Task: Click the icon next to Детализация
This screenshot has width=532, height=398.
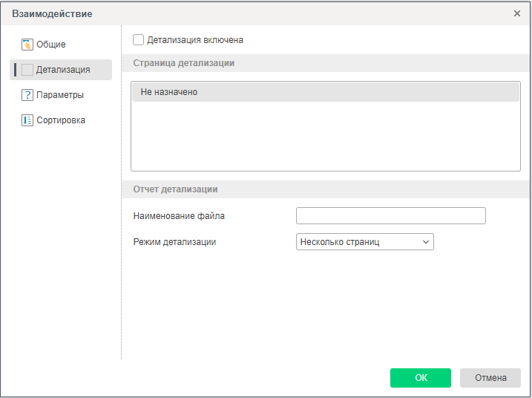Action: tap(27, 70)
